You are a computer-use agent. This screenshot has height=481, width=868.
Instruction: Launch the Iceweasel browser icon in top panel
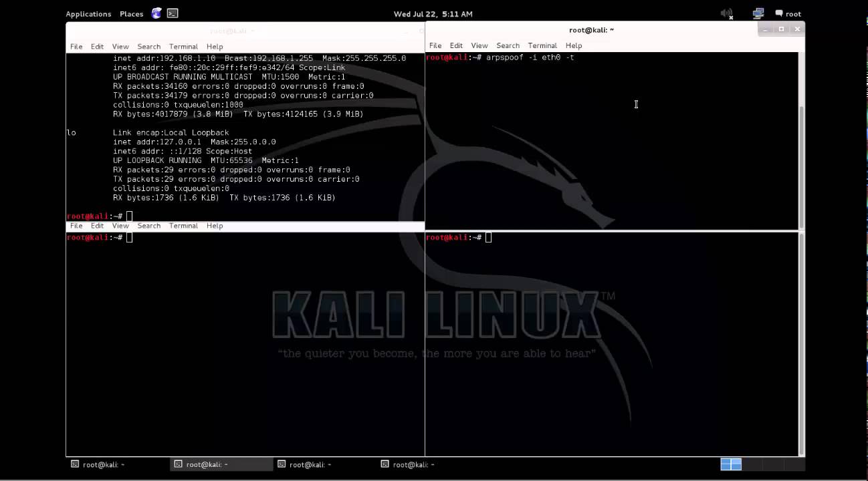point(156,13)
